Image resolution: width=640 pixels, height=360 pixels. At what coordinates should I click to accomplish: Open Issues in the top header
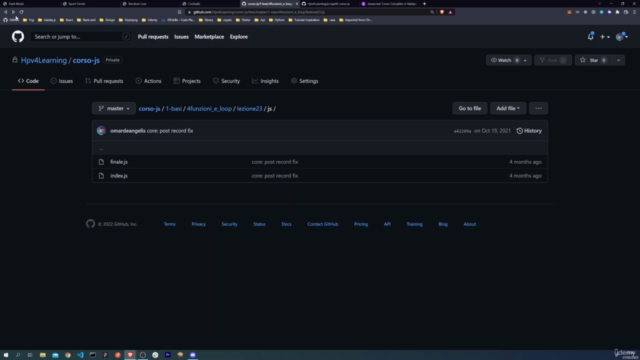tap(181, 37)
